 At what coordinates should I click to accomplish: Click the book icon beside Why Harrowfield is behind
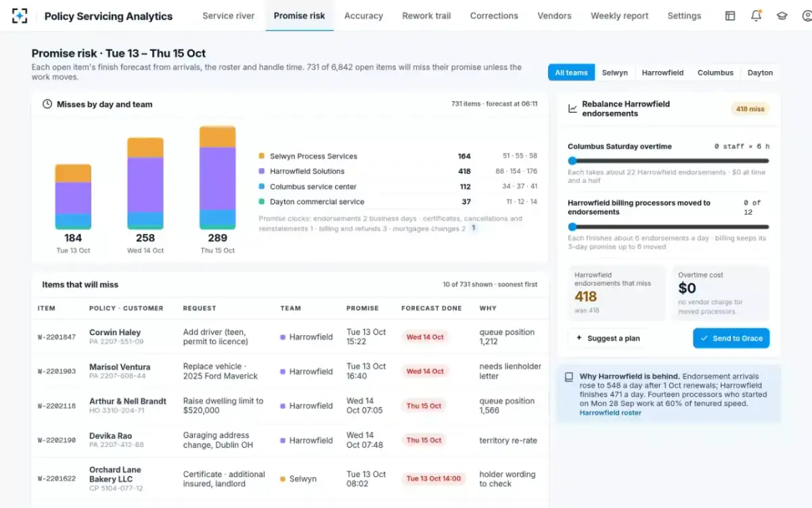pyautogui.click(x=569, y=377)
